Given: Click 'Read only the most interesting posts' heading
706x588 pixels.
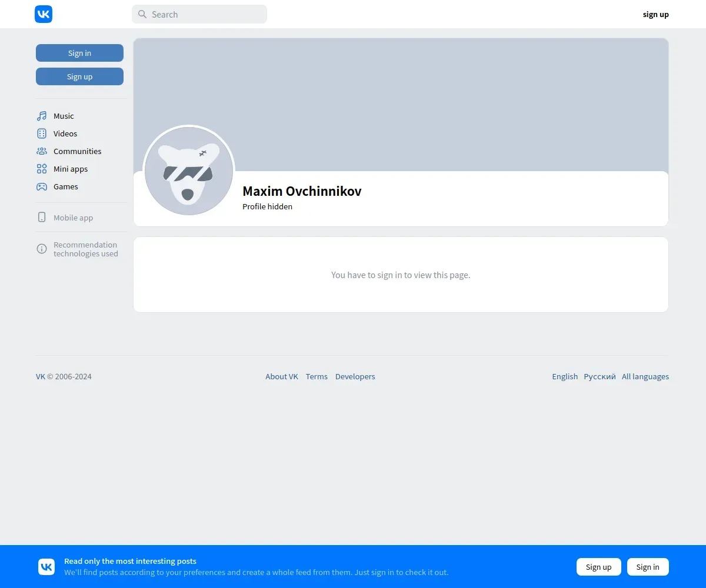Looking at the screenshot, I should tap(130, 561).
